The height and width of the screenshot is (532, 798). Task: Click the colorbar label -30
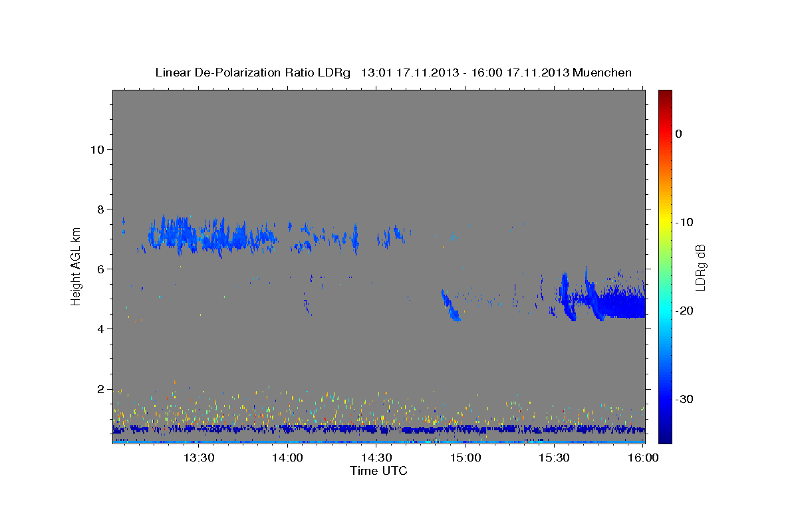point(684,399)
